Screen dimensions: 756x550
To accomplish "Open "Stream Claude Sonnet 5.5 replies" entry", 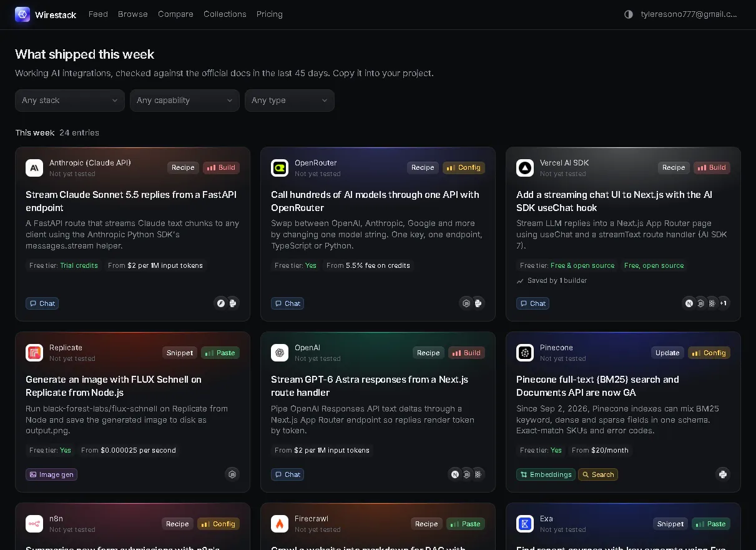I will click(x=131, y=201).
